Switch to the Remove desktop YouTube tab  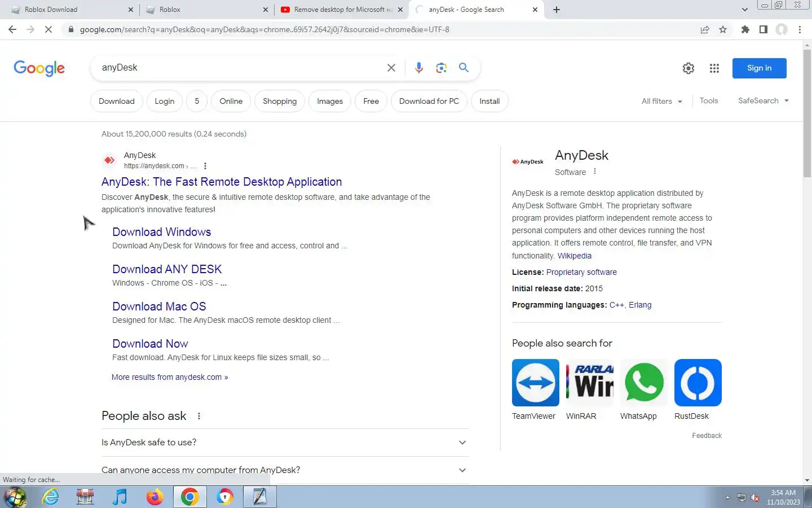coord(341,10)
